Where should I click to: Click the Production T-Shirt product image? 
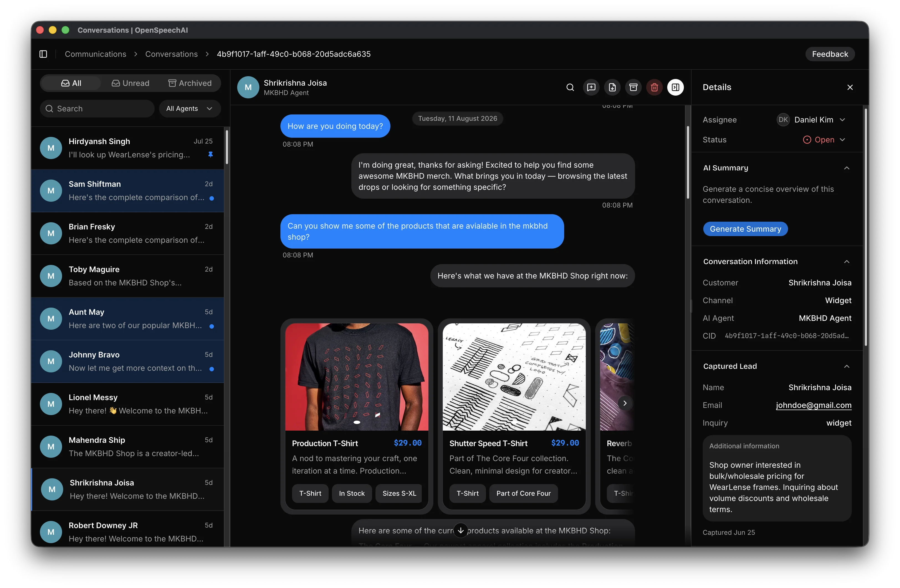click(357, 377)
